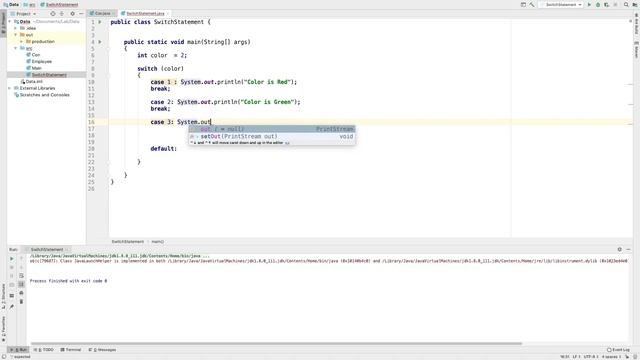Open the Favorites side tool window
Viewport: 640px width, 360px height.
click(3, 329)
